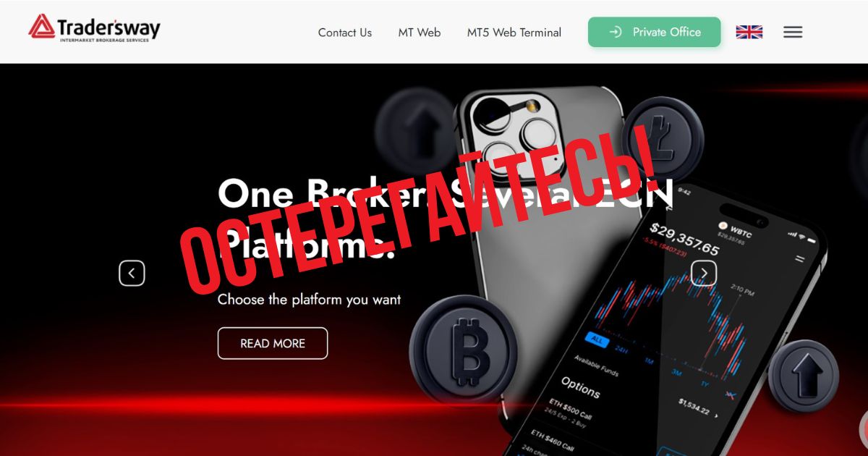Screen dimensions: 868x456
Task: Open MT5 Web Terminal link
Action: [514, 33]
